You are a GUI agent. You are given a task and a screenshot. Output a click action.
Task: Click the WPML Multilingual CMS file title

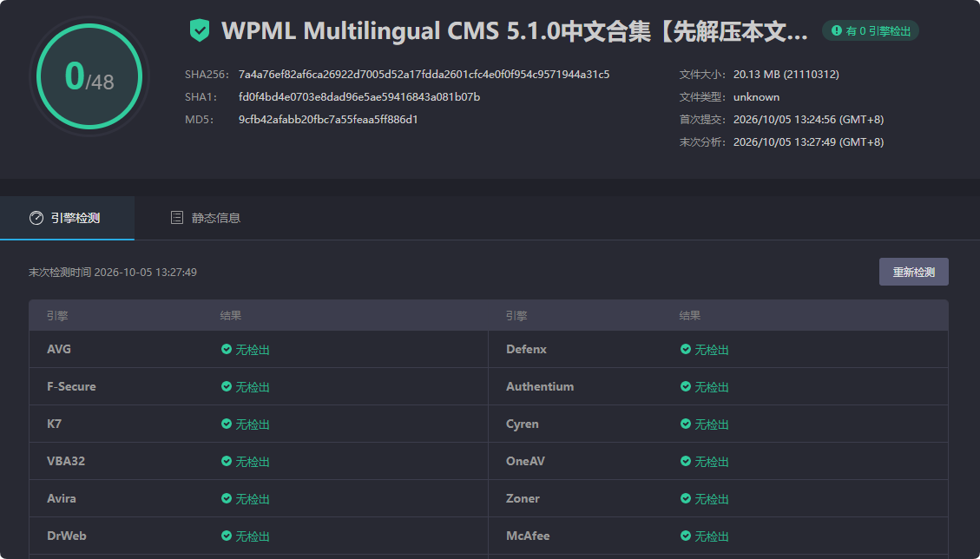[515, 30]
